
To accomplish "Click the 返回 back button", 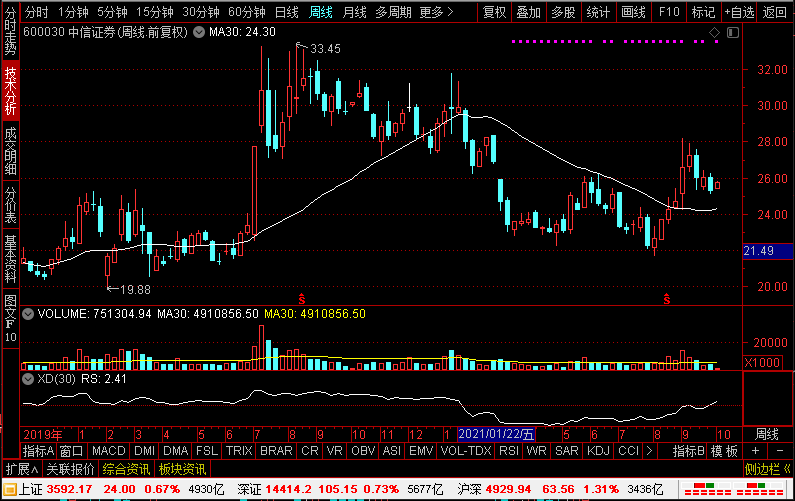I will pyautogui.click(x=775, y=12).
